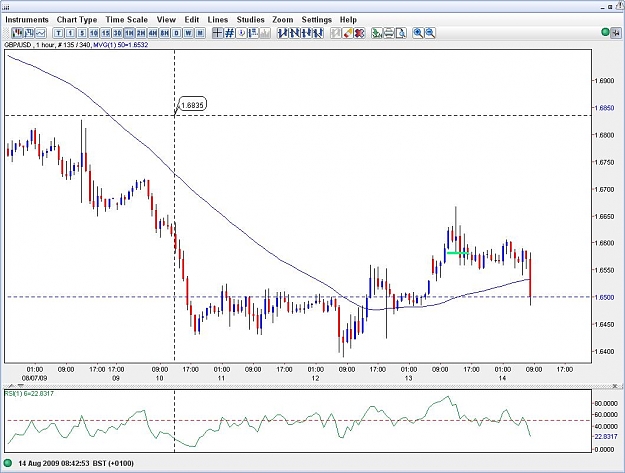Image resolution: width=625 pixels, height=473 pixels.
Task: Zoom in with the plus magnifier
Action: tap(418, 33)
